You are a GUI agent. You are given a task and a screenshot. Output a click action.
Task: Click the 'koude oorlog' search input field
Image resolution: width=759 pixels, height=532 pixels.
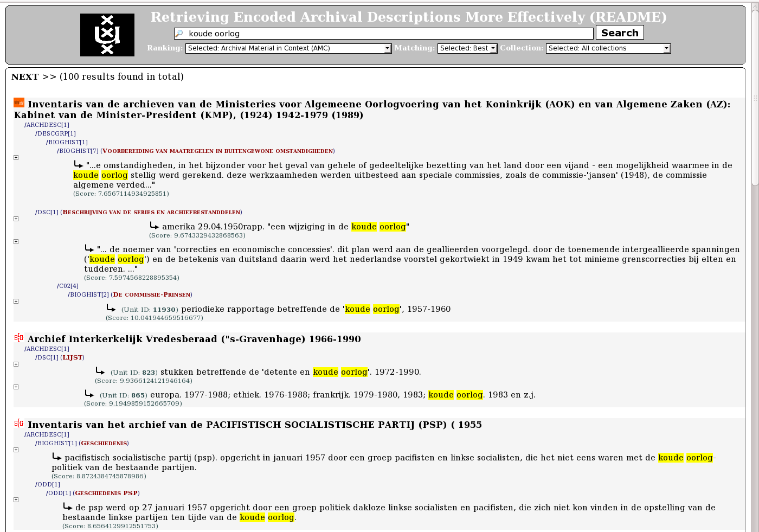click(384, 34)
